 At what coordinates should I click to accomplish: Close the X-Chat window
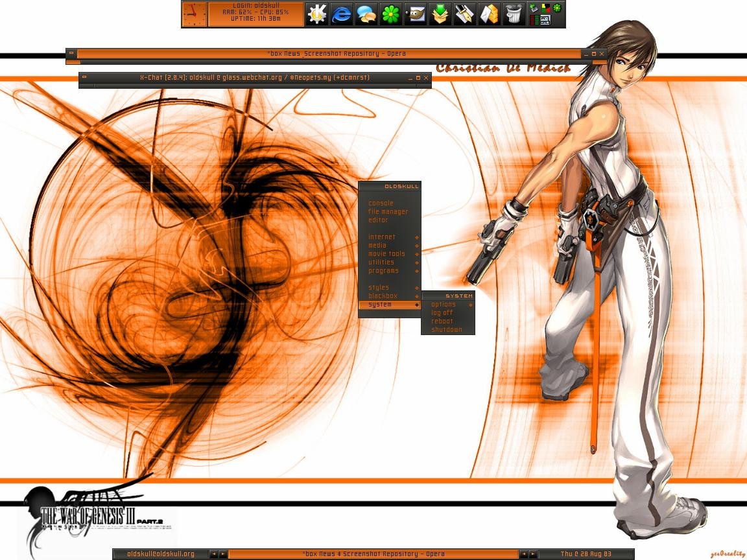click(427, 78)
